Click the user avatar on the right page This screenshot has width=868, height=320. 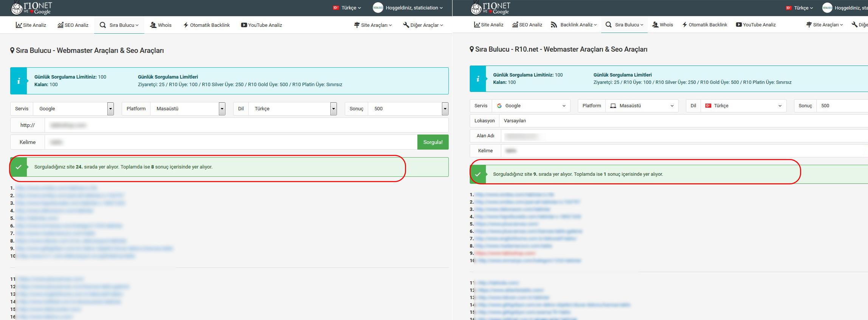[x=827, y=8]
